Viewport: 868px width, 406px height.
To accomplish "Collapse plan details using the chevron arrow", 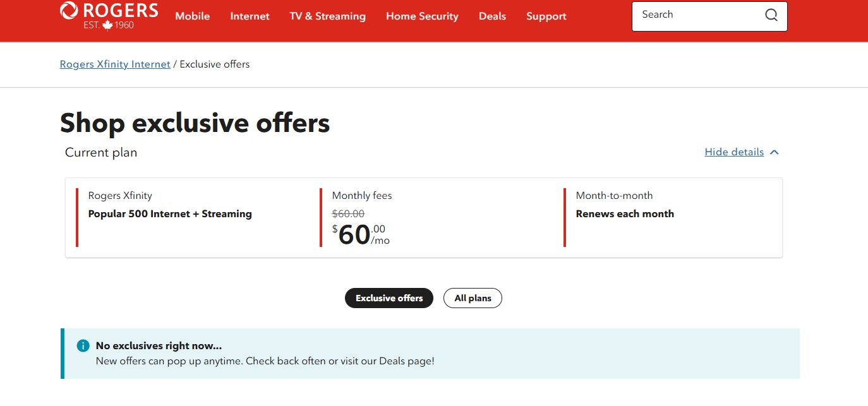I will [x=775, y=152].
